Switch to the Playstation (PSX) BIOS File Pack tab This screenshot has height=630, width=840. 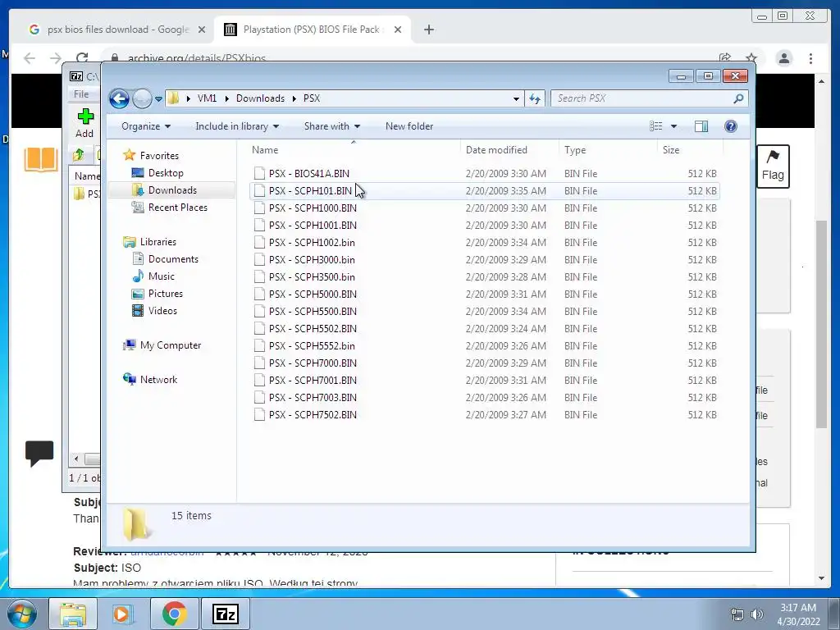pos(313,30)
